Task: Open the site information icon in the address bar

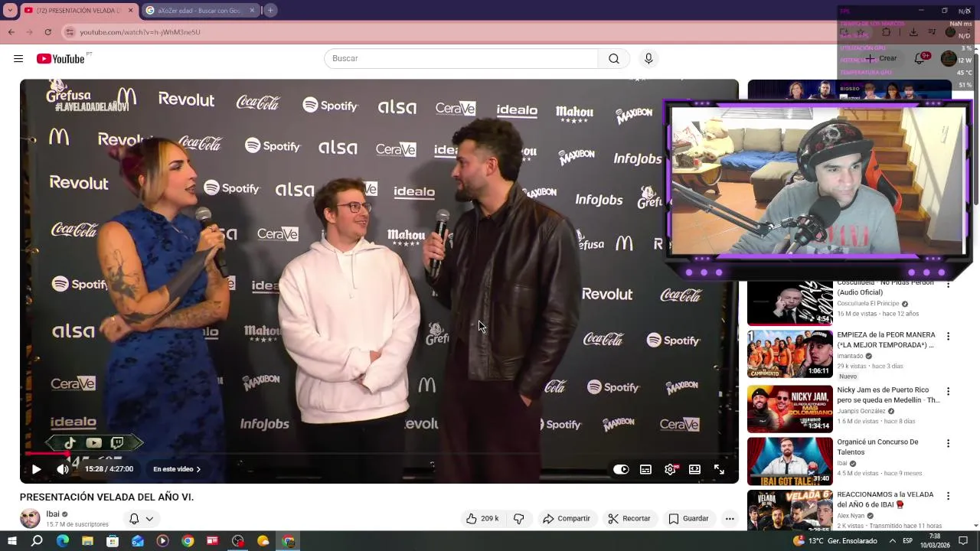Action: 70,32
